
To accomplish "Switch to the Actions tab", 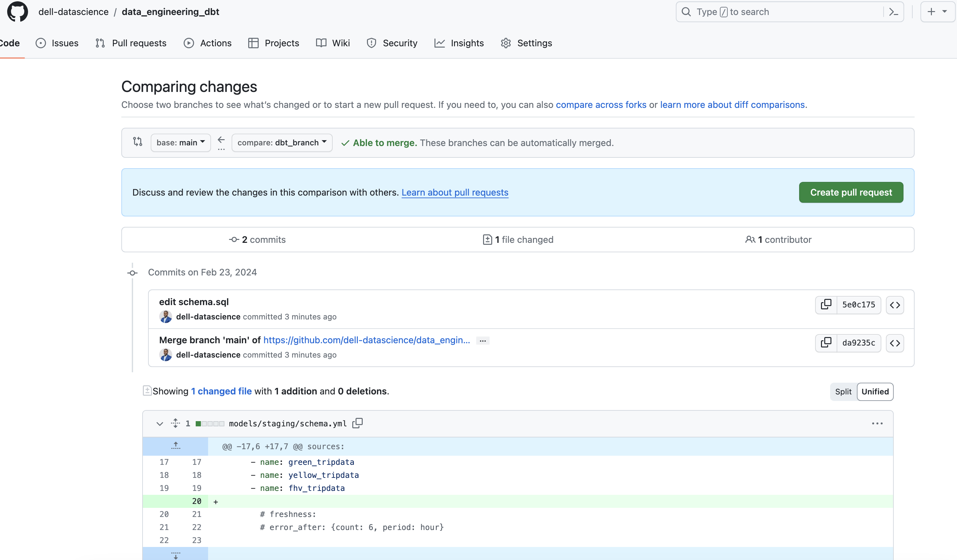I will point(208,43).
